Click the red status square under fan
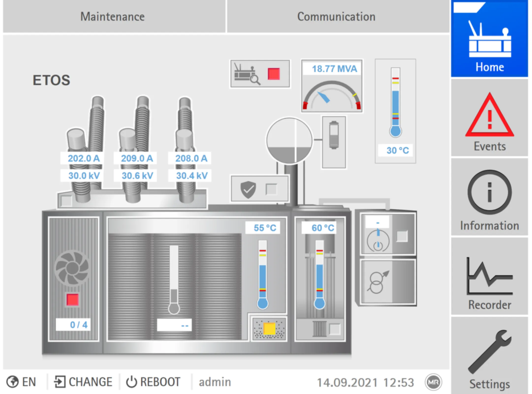Image resolution: width=532 pixels, height=394 pixels. click(72, 300)
